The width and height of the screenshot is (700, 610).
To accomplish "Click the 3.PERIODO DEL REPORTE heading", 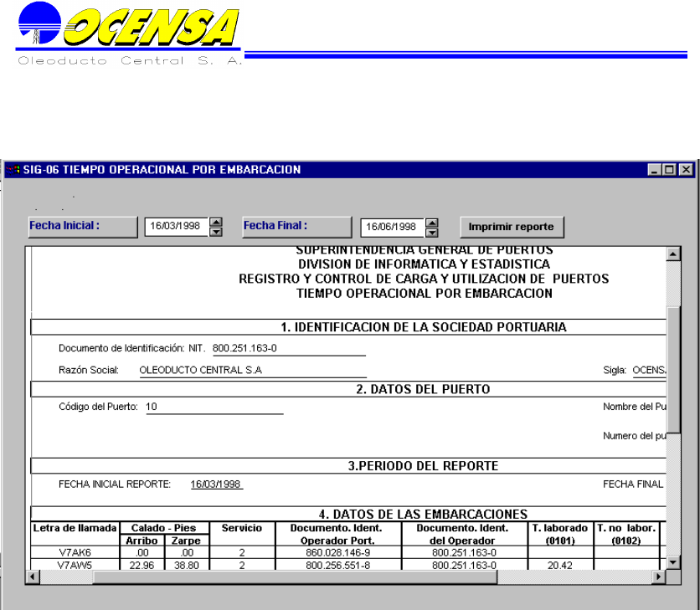I will [423, 466].
